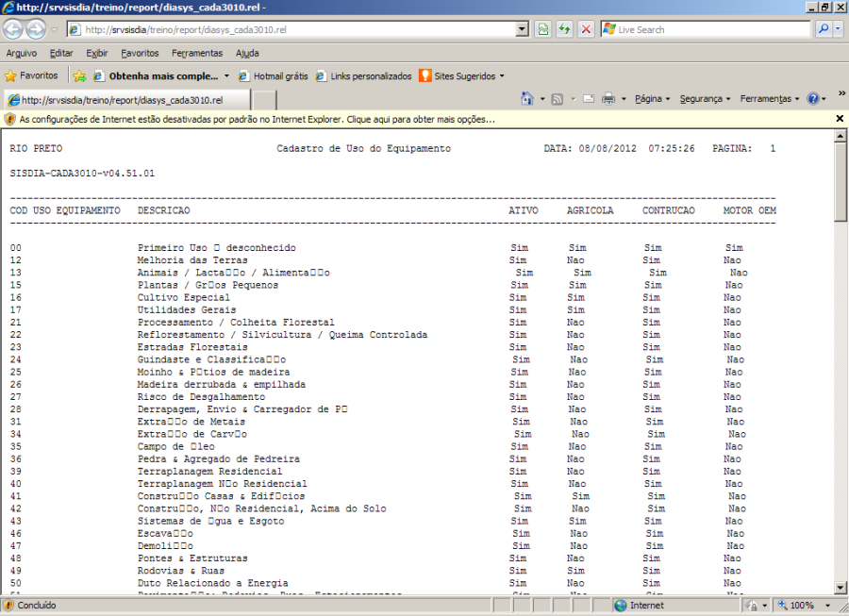The width and height of the screenshot is (849, 616).
Task: Open the Editar menu
Action: coord(61,53)
